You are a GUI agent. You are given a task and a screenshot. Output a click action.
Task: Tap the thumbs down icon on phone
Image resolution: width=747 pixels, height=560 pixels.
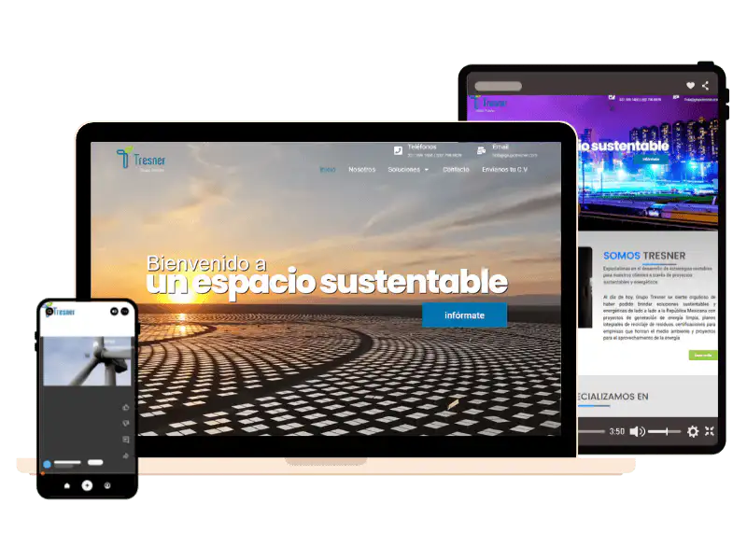tap(126, 424)
